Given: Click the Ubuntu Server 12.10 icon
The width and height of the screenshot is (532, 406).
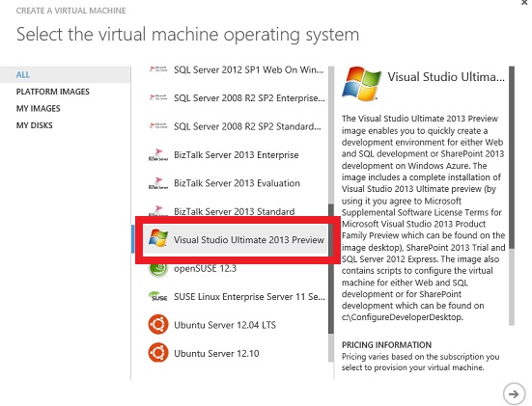Looking at the screenshot, I should [158, 353].
